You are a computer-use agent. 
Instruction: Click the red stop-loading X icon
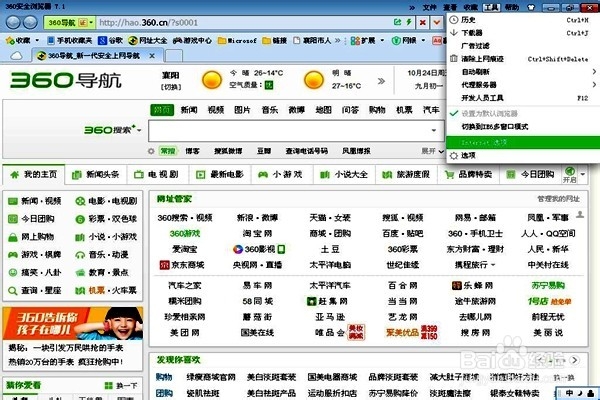422,23
